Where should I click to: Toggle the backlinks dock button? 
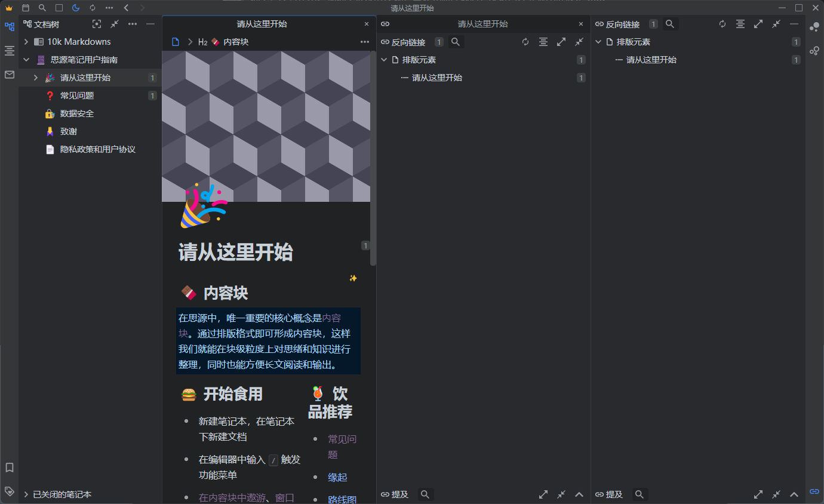click(x=814, y=491)
